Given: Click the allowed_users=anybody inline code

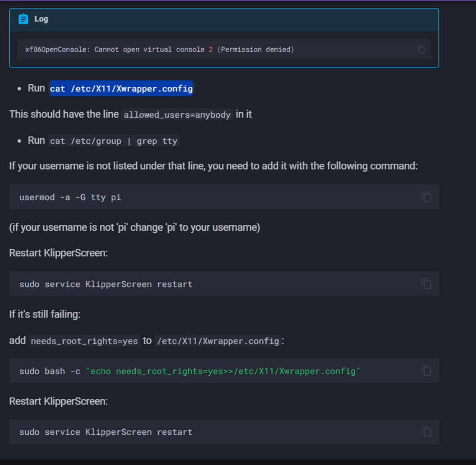Looking at the screenshot, I should coord(177,115).
